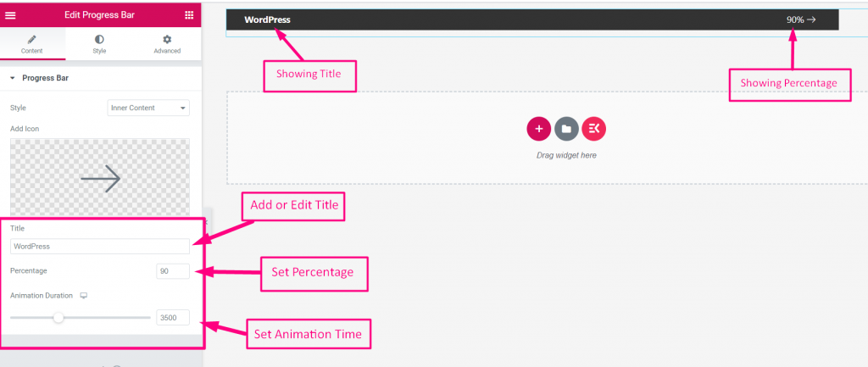Click the Animation Duration value field 3500
Viewport: 868px width, 367px height.
pos(173,318)
